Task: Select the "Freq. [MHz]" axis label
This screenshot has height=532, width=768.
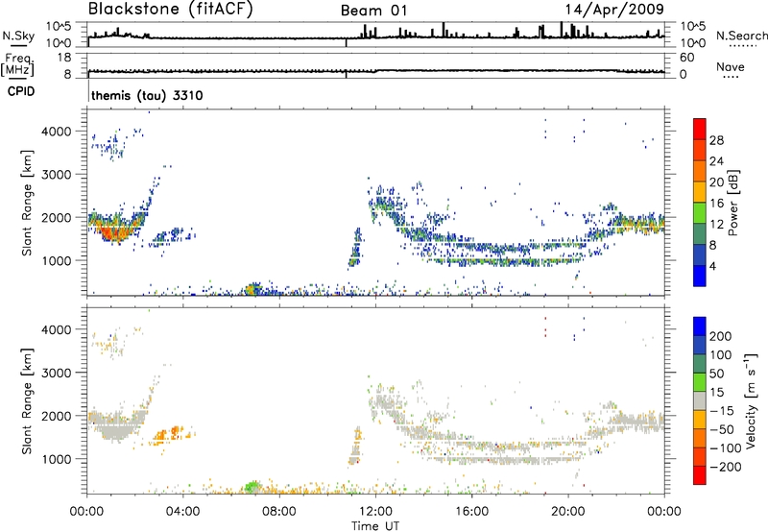Action: 17,65
